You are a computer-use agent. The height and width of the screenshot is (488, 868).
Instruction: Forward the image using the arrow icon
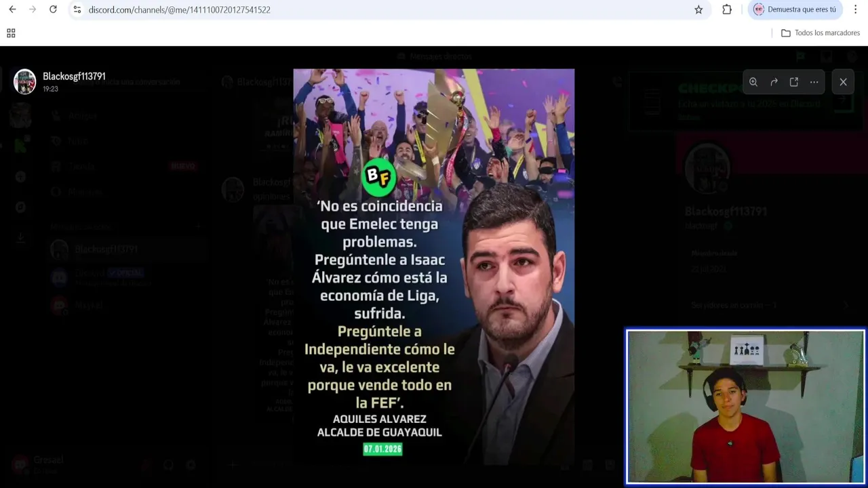point(774,82)
